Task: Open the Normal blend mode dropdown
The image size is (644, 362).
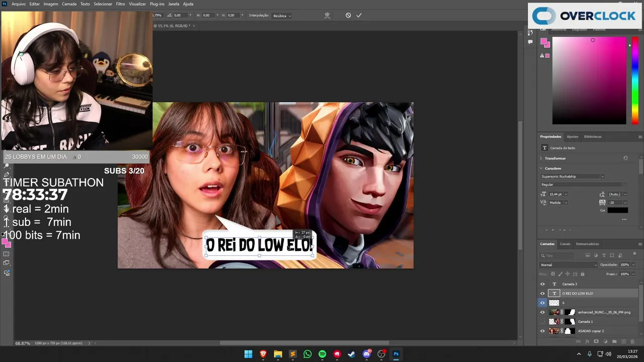Action: 569,265
